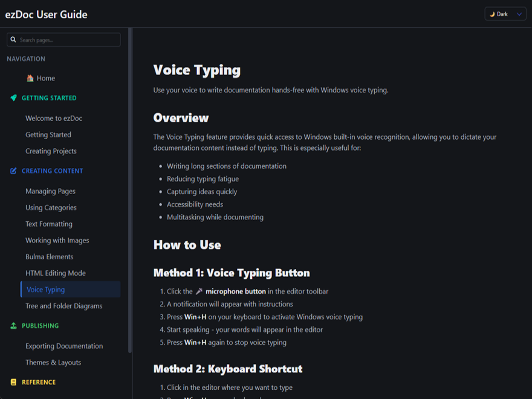
Task: Open the Text Formatting page
Action: click(x=49, y=224)
